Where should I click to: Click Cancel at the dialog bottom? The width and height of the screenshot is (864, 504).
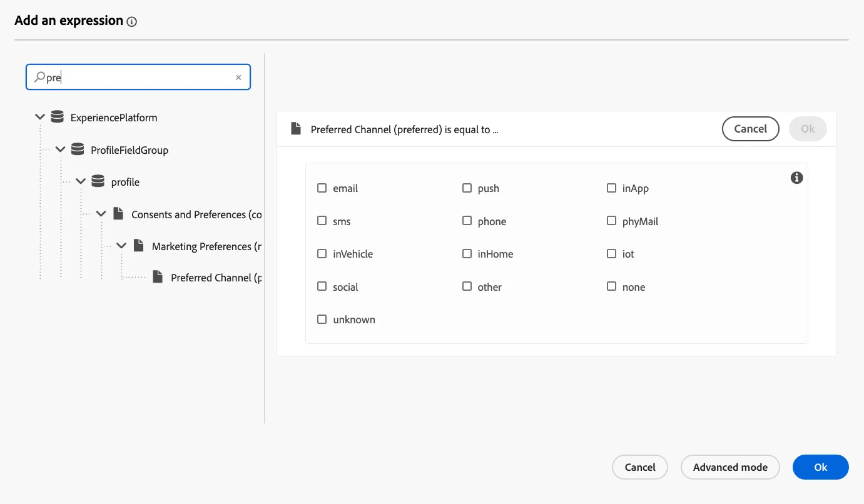coord(640,467)
